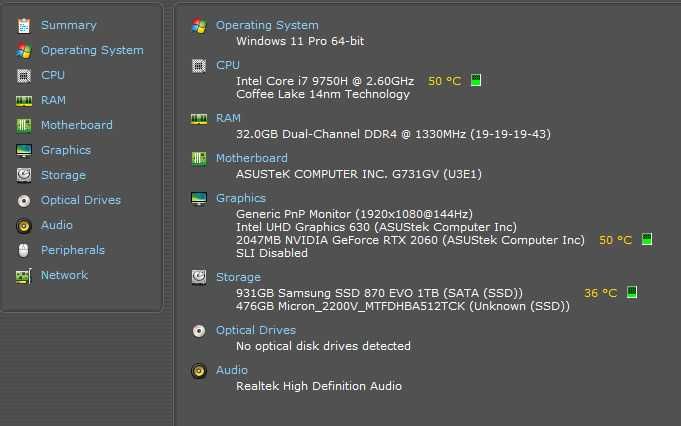Screen dimensions: 681x426
Task: Click 'Generic PnP Monitor (1920x1080@144Hz)' line
Action: (x=354, y=214)
